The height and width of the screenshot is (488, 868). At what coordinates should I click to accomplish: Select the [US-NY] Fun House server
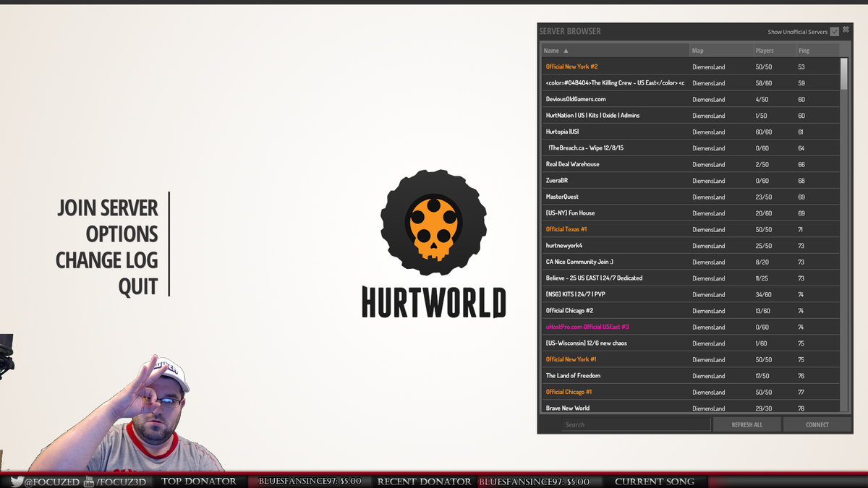[x=691, y=213]
